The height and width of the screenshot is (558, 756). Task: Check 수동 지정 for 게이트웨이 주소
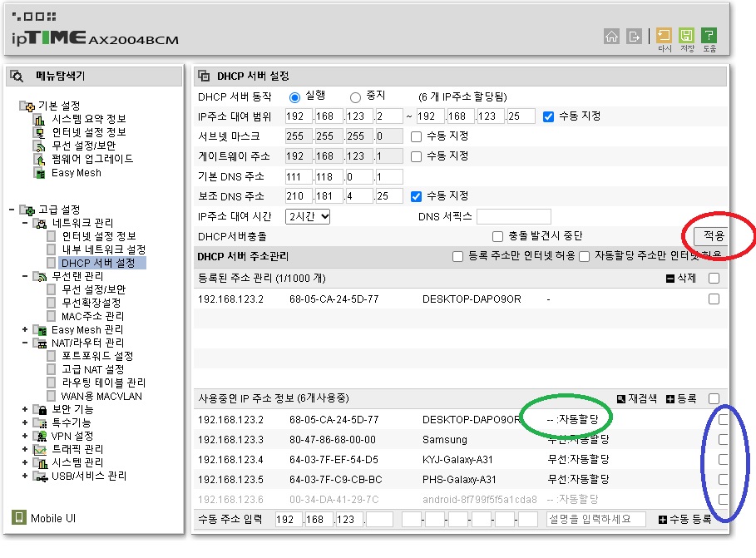[416, 156]
